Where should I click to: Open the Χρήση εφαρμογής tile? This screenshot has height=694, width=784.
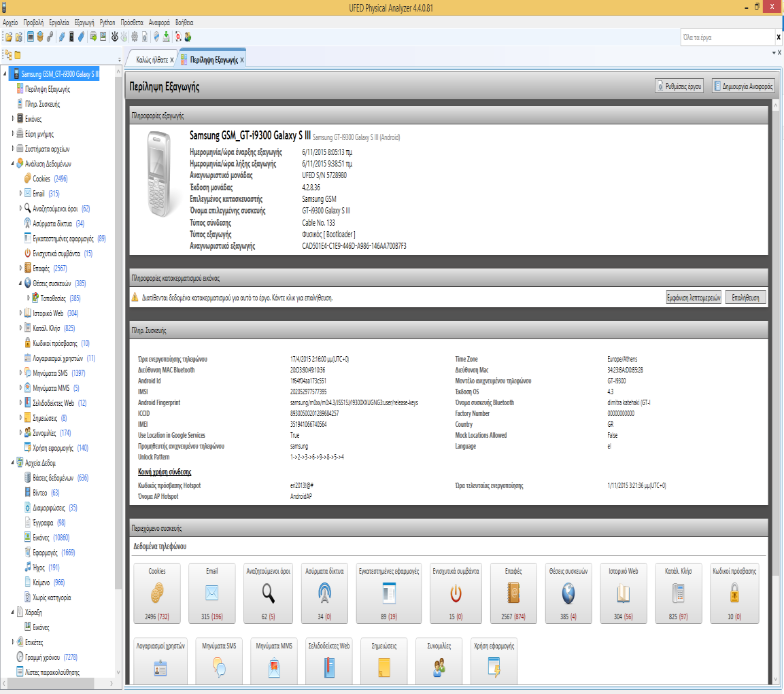(494, 661)
